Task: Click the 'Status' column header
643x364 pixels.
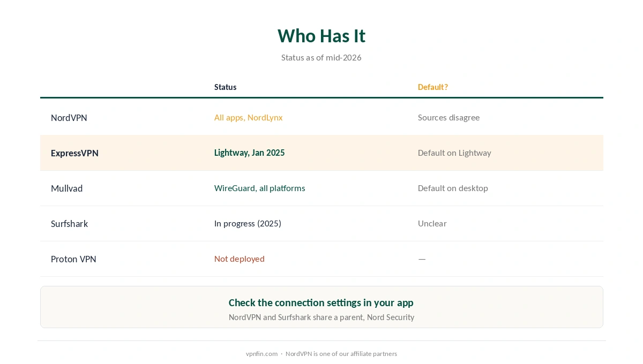Action: [225, 87]
